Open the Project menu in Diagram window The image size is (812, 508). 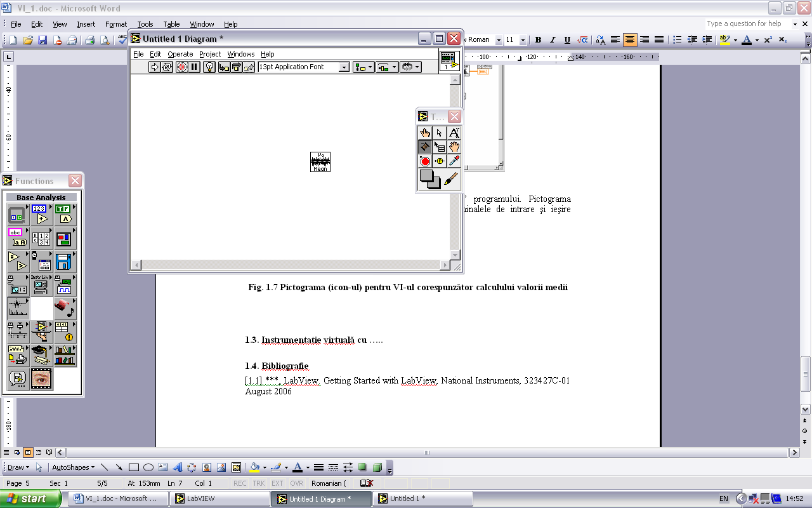210,54
